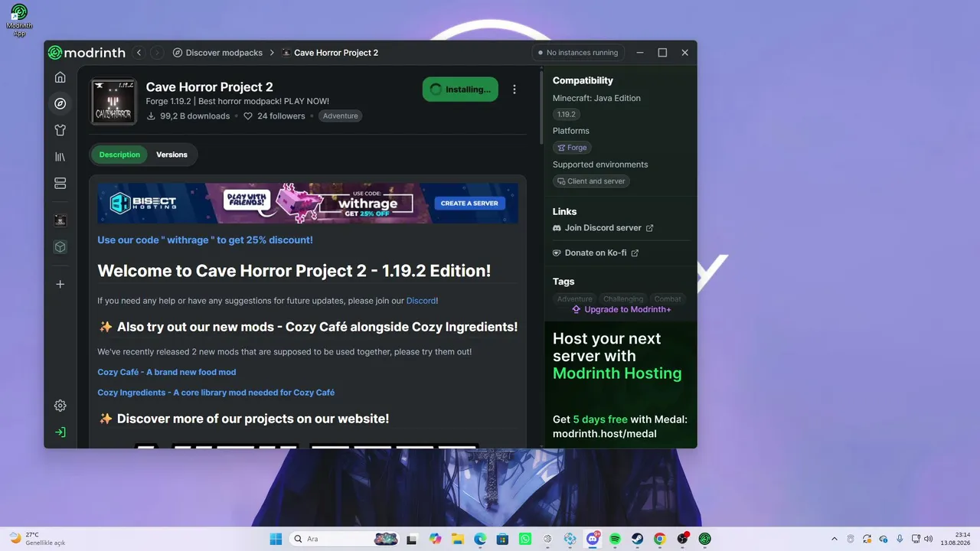
Task: Click the Cave Horror project icon thumbnail
Action: pyautogui.click(x=113, y=102)
